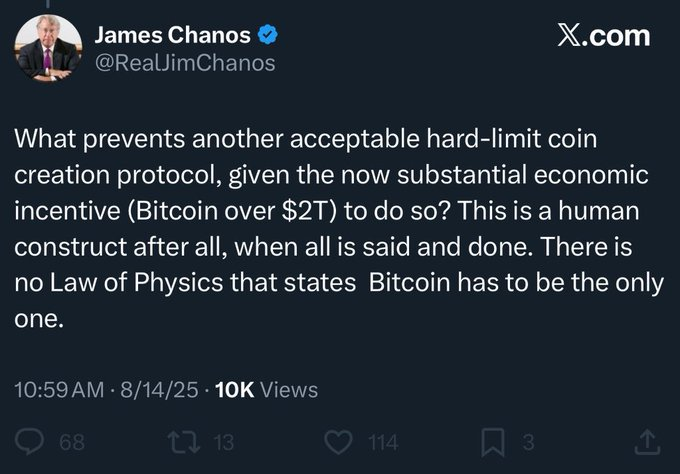Click the tweet text starting 'What prevents'
Image resolution: width=680 pixels, height=474 pixels.
tap(339, 229)
